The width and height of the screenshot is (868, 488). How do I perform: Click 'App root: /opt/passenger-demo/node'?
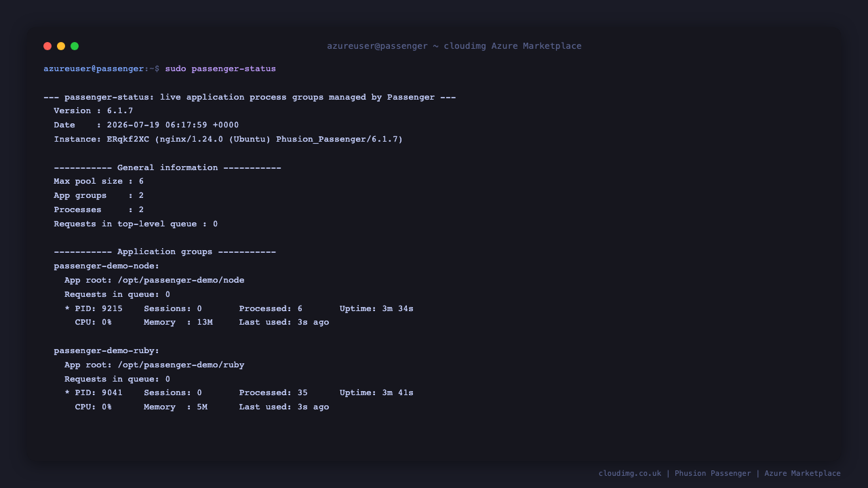tap(155, 281)
